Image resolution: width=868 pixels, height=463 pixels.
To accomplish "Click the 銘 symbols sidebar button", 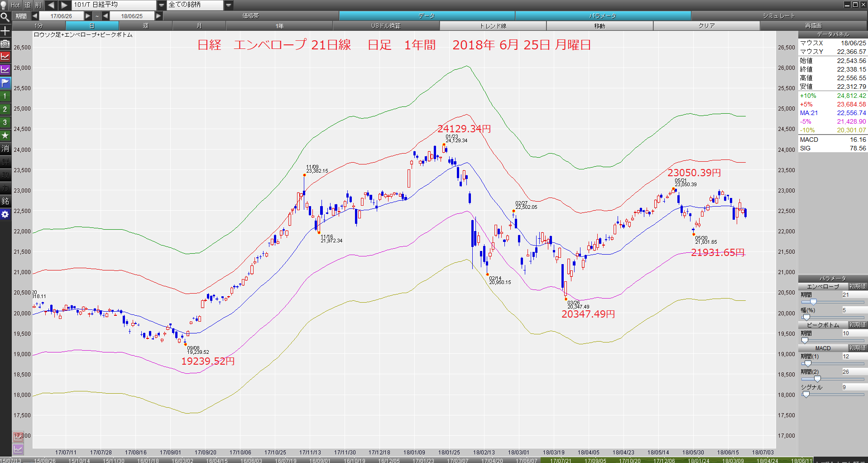I will (x=5, y=201).
